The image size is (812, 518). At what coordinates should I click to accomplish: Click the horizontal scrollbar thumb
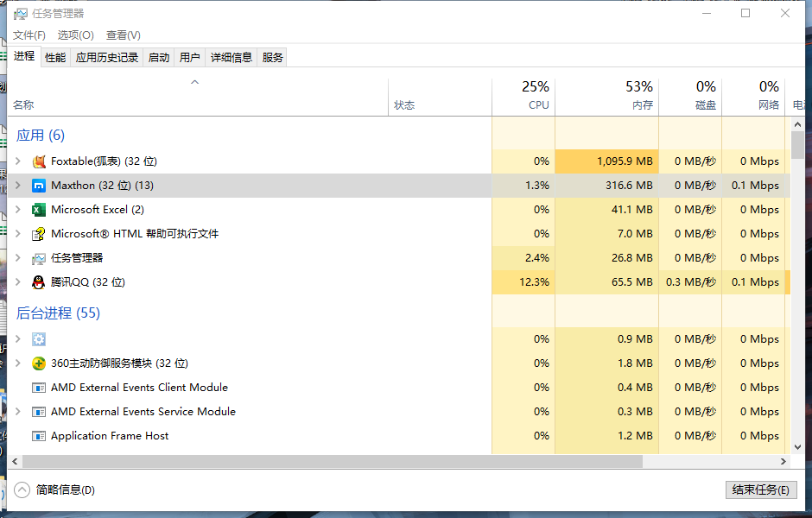333,461
